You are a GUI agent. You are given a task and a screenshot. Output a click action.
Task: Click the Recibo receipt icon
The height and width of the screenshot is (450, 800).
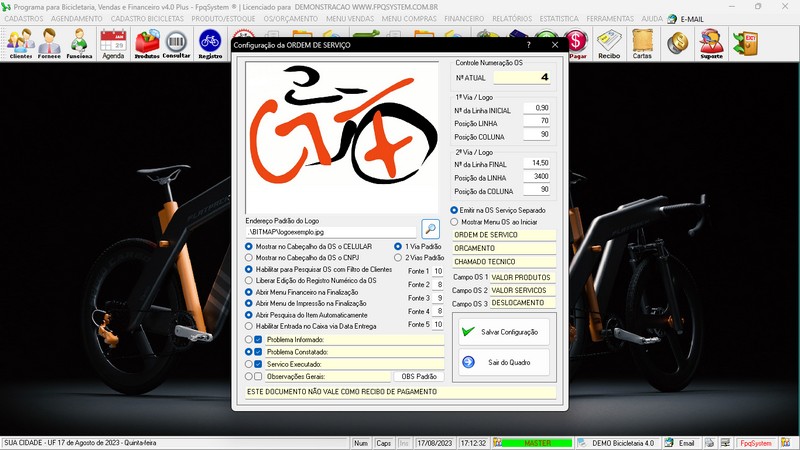(609, 43)
